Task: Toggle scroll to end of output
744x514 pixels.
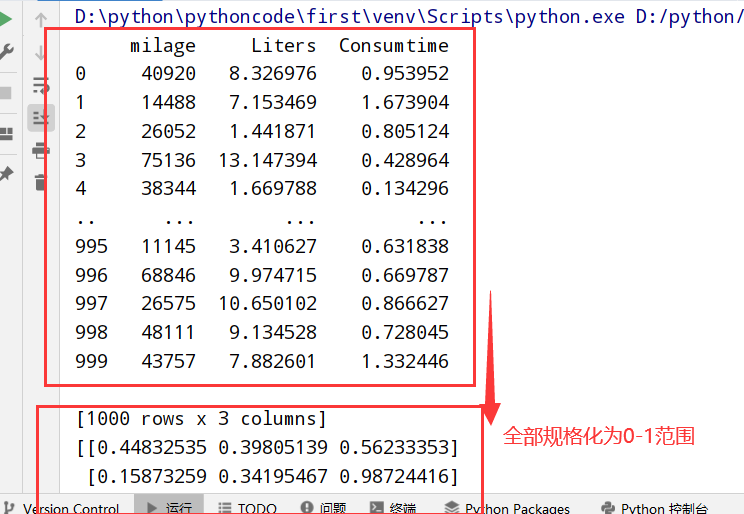Action: point(41,117)
